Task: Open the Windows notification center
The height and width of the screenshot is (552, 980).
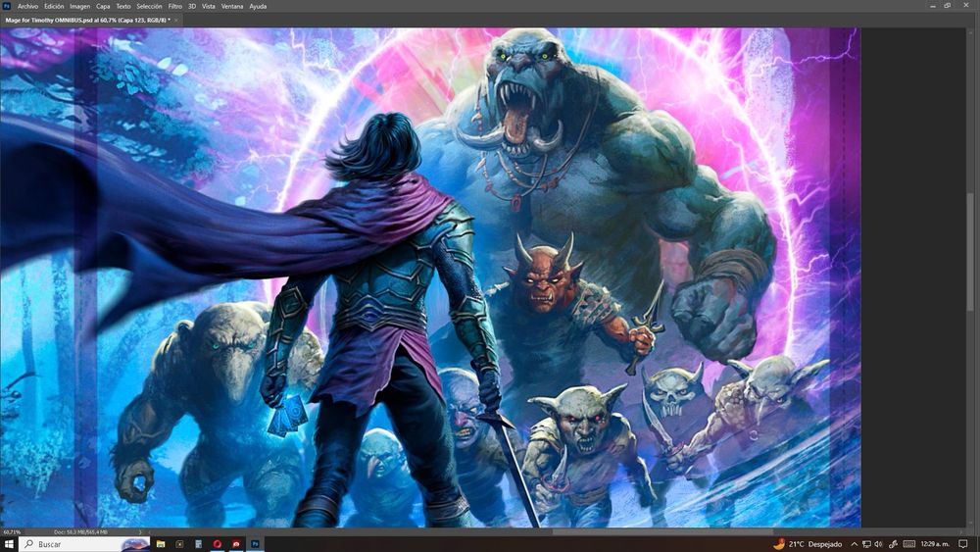Action: (963, 544)
